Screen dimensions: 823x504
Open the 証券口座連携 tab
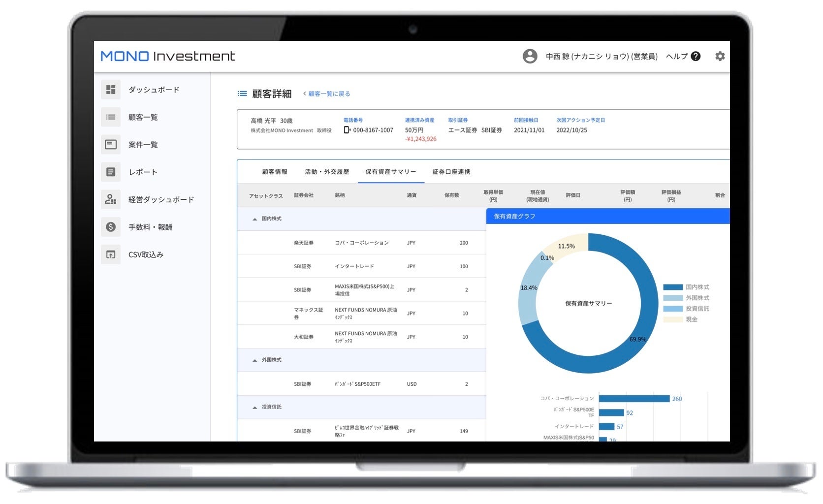pyautogui.click(x=451, y=172)
